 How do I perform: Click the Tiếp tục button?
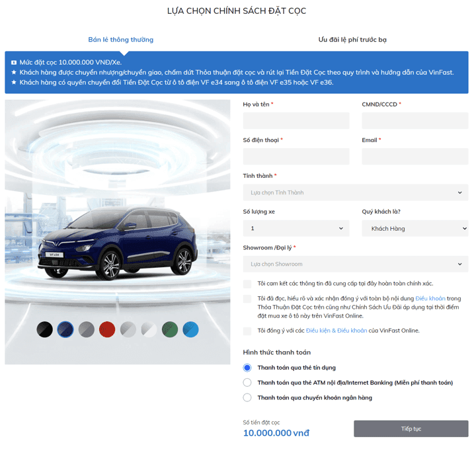pyautogui.click(x=411, y=429)
